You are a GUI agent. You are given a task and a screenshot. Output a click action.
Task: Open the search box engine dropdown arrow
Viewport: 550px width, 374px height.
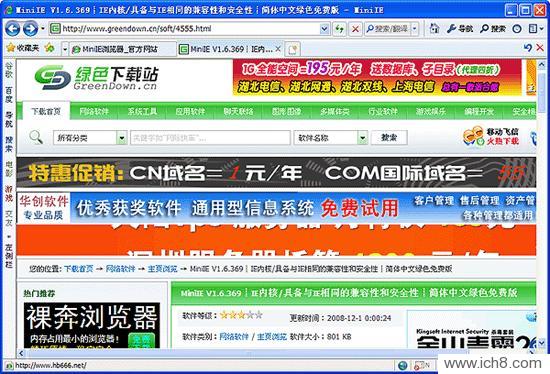point(415,29)
